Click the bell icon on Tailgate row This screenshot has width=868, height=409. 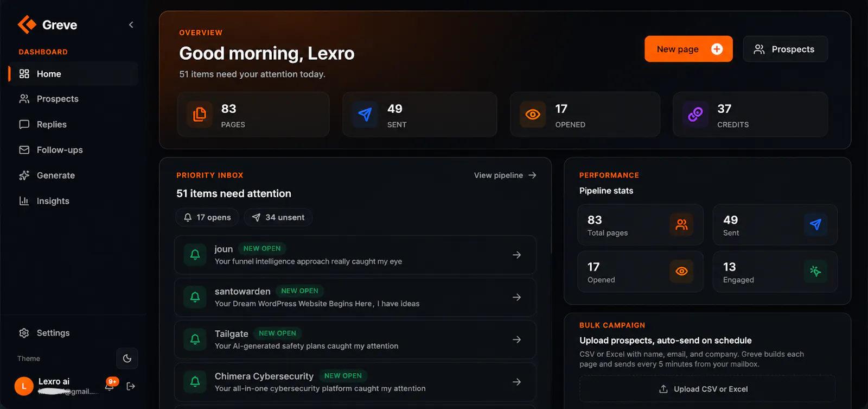195,339
